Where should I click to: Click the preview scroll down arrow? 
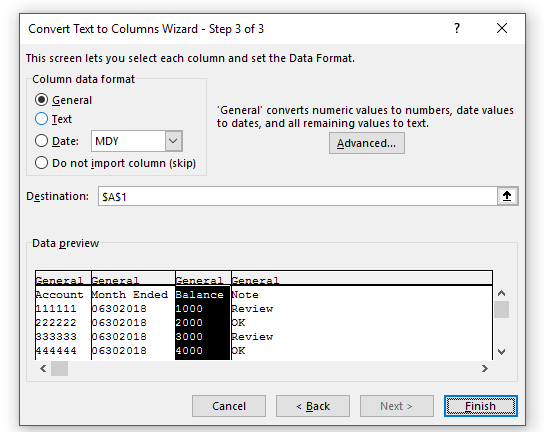501,352
